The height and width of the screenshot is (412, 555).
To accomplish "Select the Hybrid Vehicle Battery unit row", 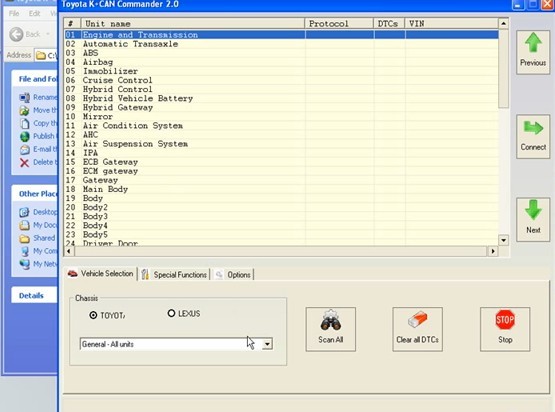I will [281, 98].
